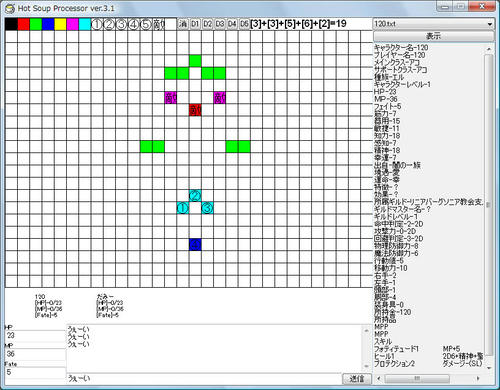Select the ① marker in the toolbar

[97, 24]
